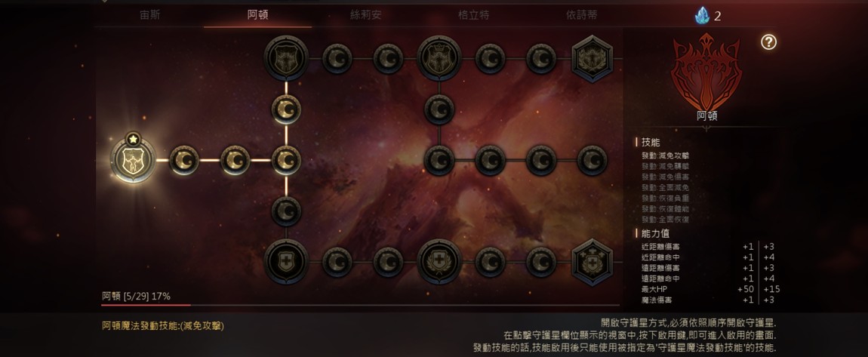The width and height of the screenshot is (868, 357).
Task: Switch to the 絲莉安 tab
Action: pos(366,15)
